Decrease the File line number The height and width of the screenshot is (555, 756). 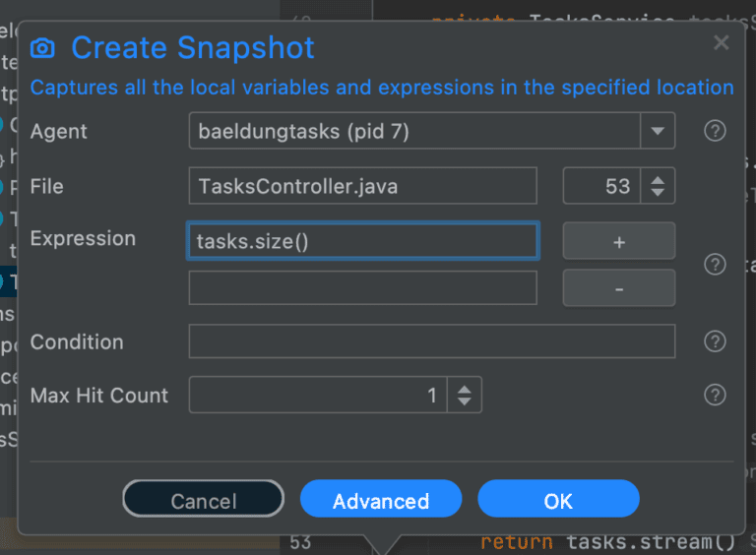click(x=658, y=193)
